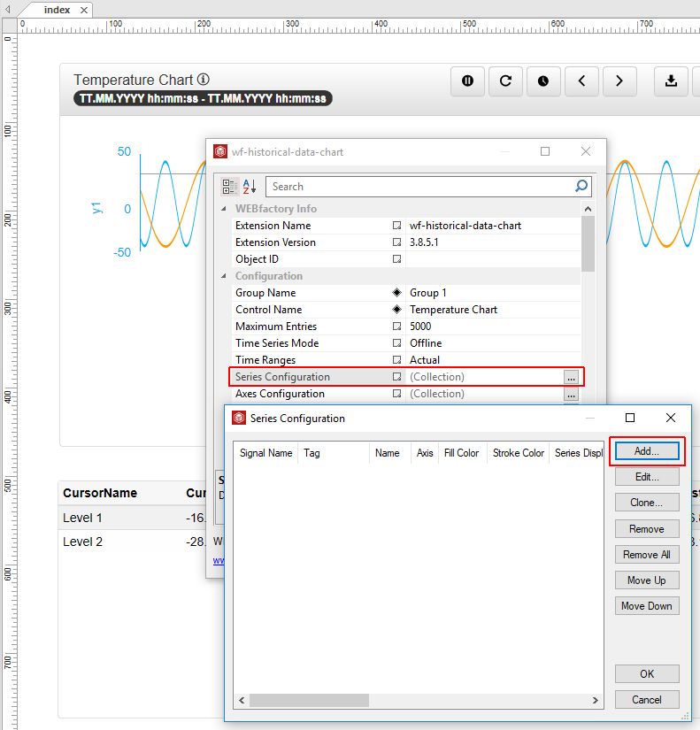The height and width of the screenshot is (730, 700).
Task: Click the Signal Name column header
Action: coord(266,453)
